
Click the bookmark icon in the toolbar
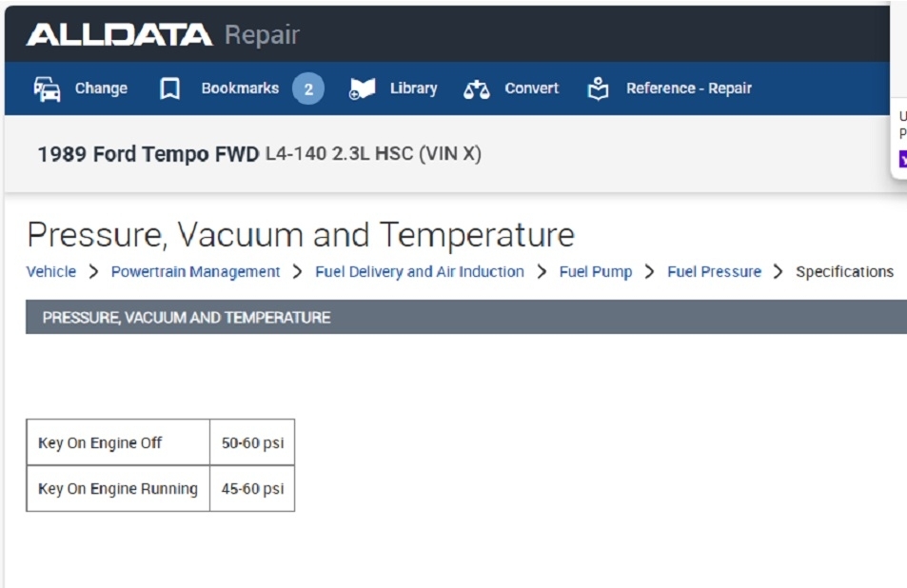click(169, 88)
